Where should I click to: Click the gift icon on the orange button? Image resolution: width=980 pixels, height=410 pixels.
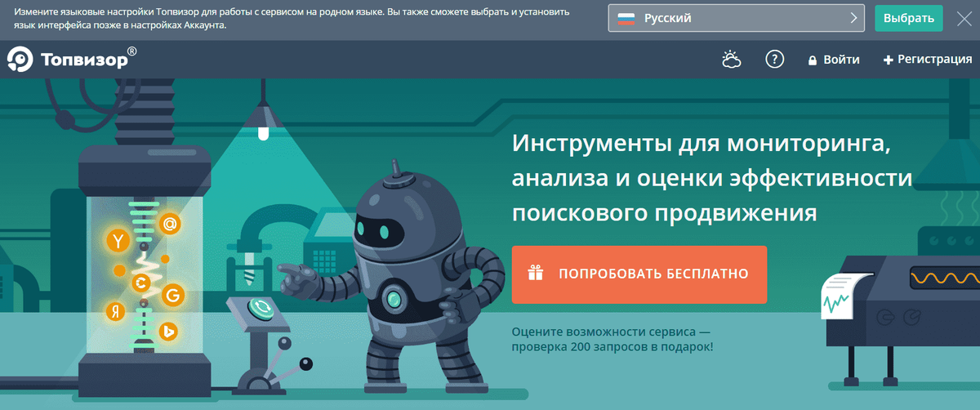(535, 274)
